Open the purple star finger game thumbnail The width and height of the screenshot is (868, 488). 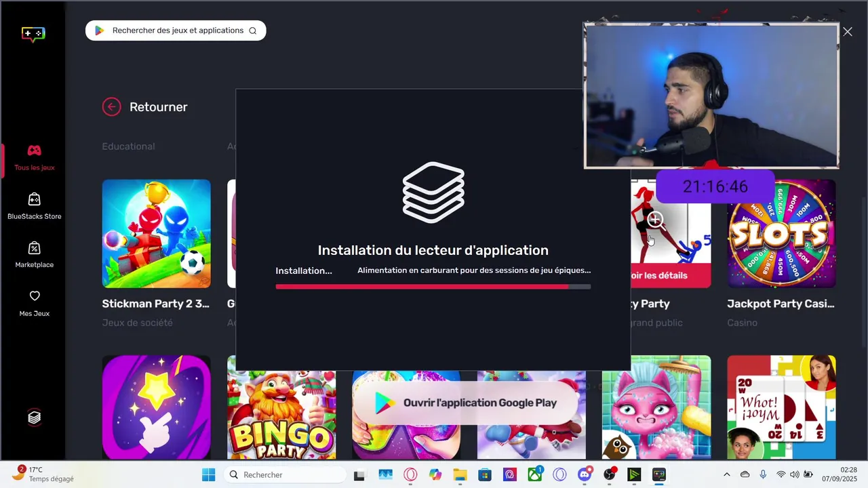point(156,407)
